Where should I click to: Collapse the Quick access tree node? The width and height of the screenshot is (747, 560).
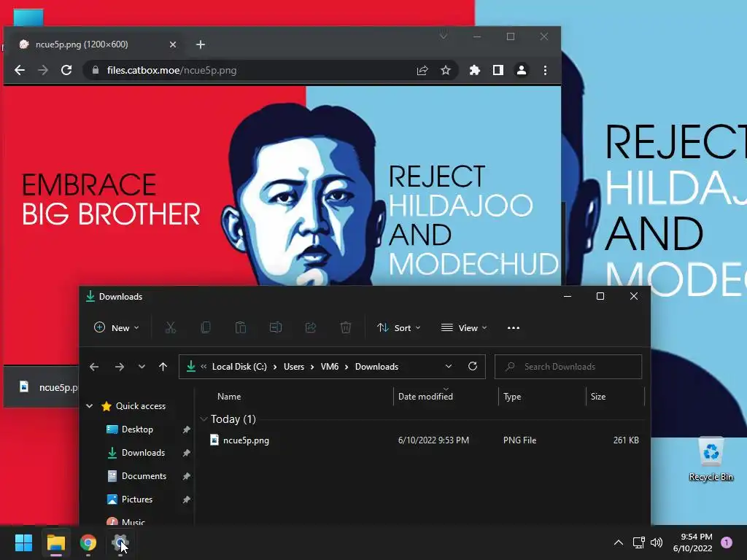coord(89,405)
